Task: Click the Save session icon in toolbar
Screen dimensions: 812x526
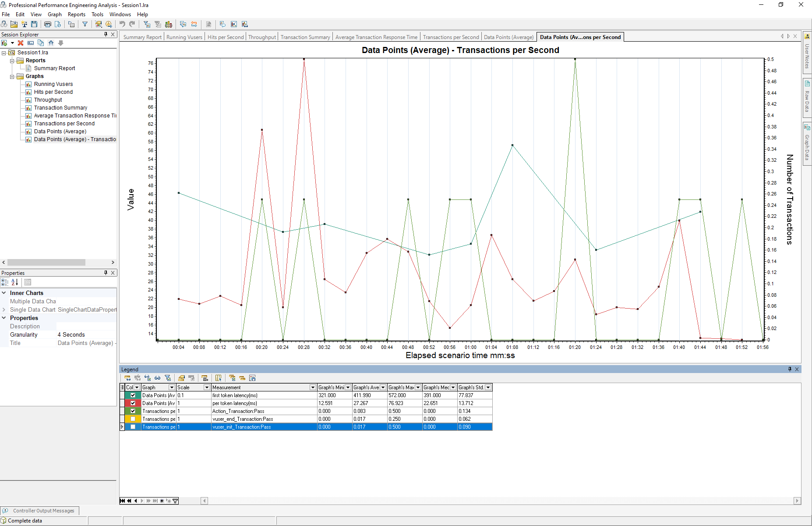Action: 34,25
